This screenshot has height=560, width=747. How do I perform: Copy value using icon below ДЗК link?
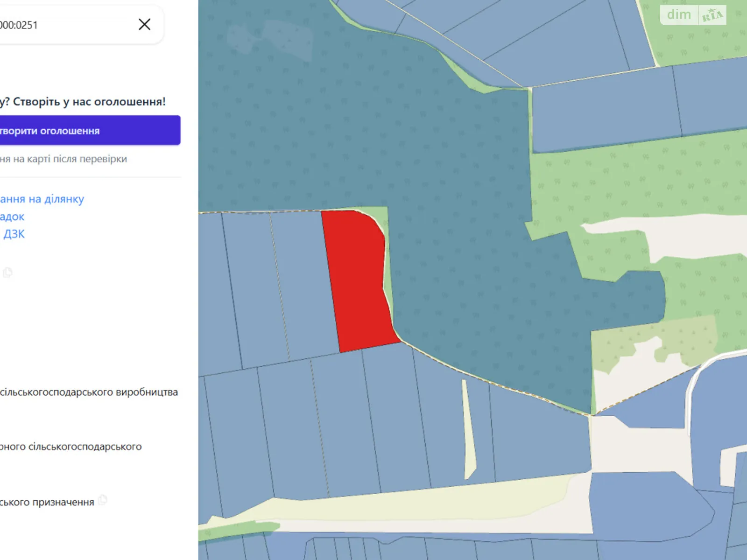[7, 273]
